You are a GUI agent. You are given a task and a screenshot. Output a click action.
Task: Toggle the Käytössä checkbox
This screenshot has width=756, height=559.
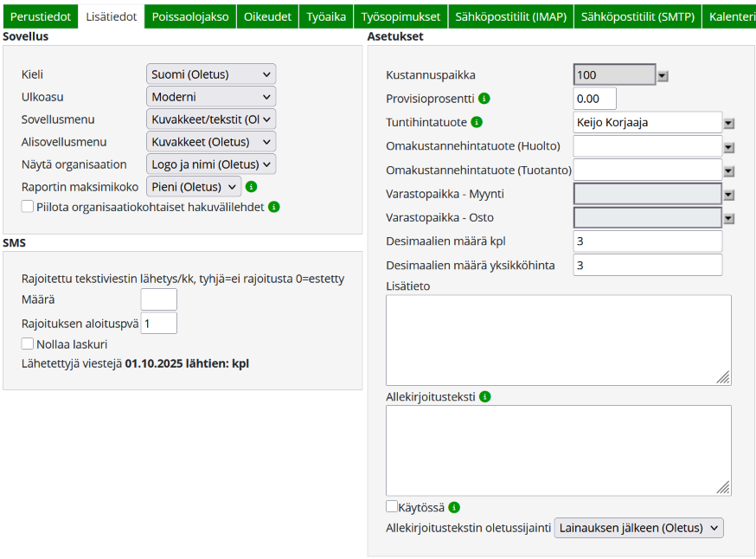point(392,506)
